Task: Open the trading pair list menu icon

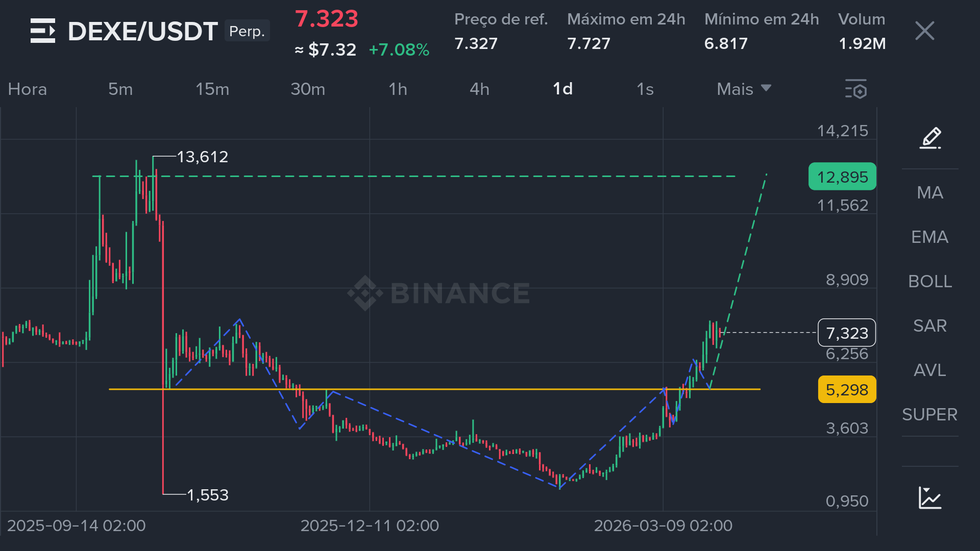Action: (43, 31)
